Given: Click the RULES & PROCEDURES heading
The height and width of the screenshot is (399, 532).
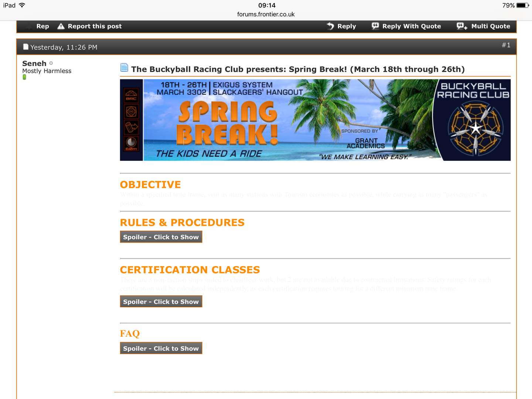Looking at the screenshot, I should [182, 222].
